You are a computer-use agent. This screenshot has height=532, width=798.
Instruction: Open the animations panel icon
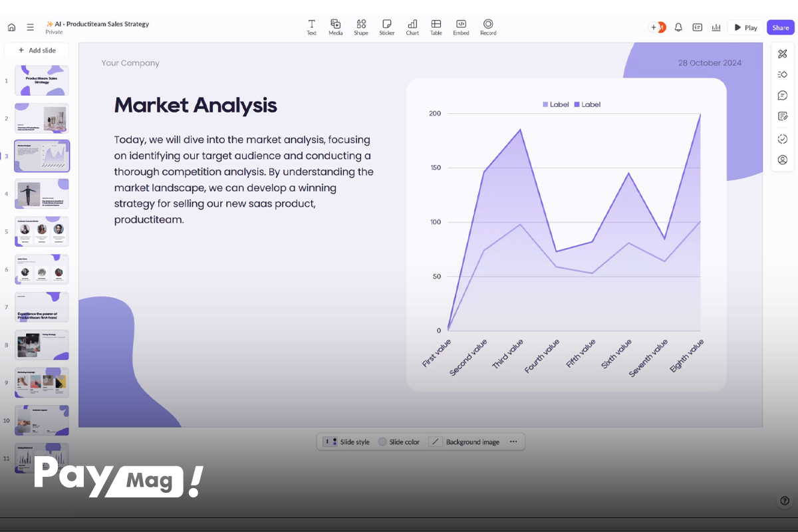coord(783,74)
